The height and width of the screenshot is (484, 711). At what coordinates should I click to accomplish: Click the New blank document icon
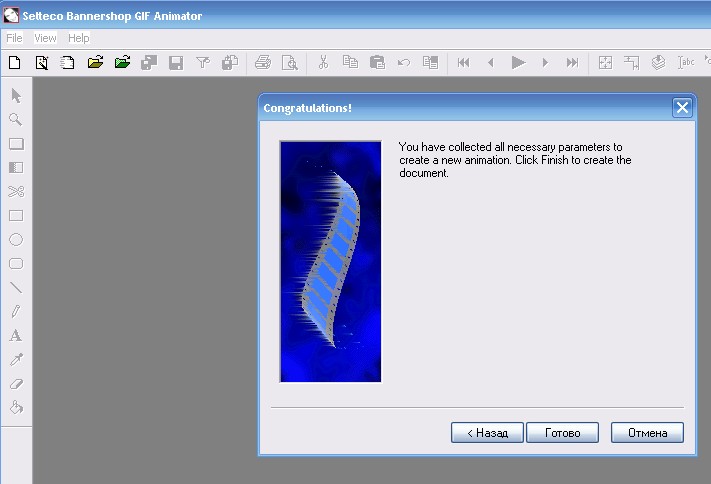[15, 62]
